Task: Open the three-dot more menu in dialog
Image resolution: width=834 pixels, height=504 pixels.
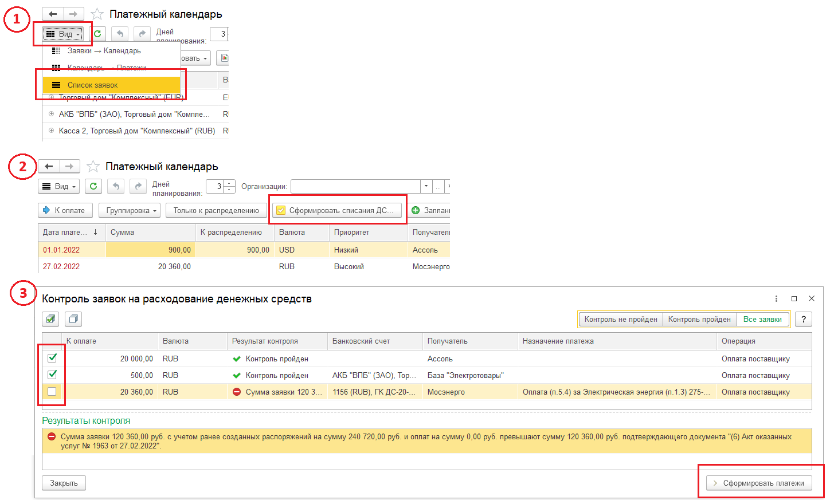Action: point(776,298)
